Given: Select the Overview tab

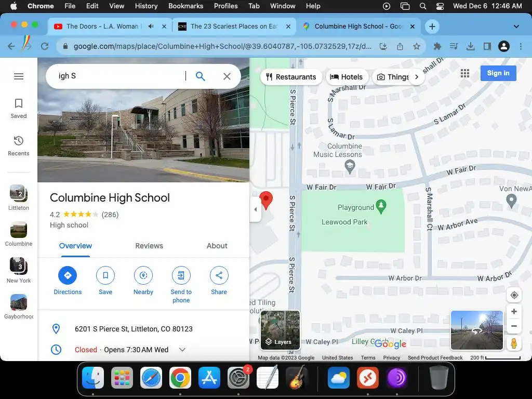Looking at the screenshot, I should [75, 246].
